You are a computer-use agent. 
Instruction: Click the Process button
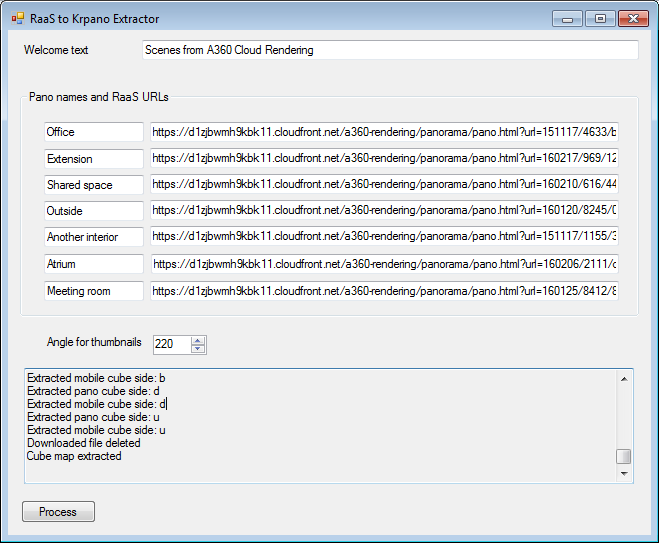pyautogui.click(x=58, y=512)
